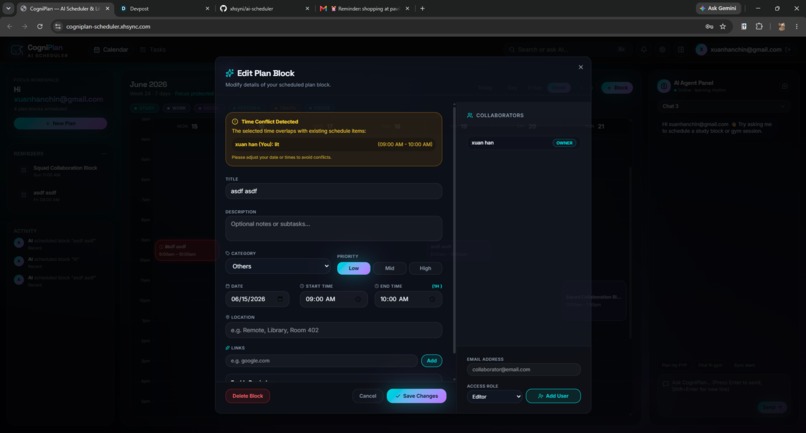This screenshot has width=806, height=433.
Task: View site information icon in address bar
Action: tap(58, 26)
